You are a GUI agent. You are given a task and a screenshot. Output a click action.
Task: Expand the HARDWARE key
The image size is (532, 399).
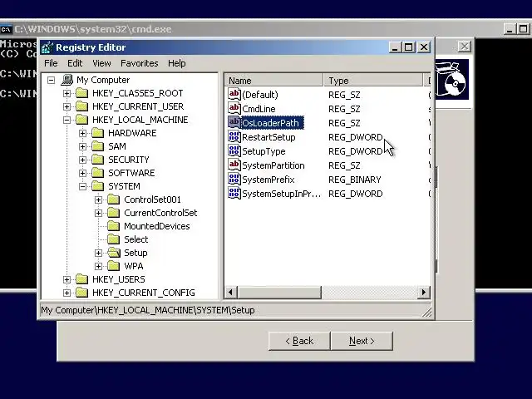click(x=83, y=133)
